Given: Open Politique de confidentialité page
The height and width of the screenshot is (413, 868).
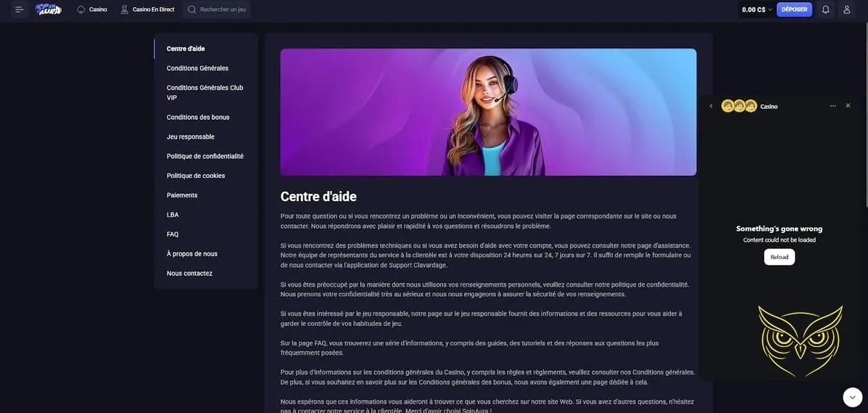Looking at the screenshot, I should [x=204, y=156].
